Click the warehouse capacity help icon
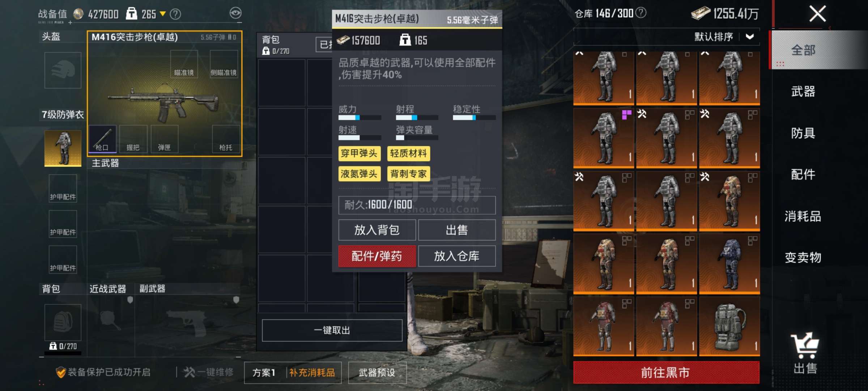Image resolution: width=868 pixels, height=391 pixels. point(641,13)
